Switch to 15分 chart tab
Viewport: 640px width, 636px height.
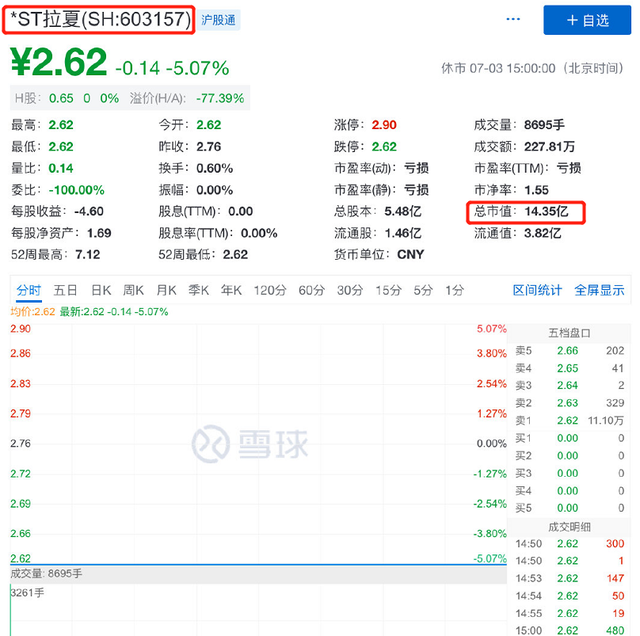[388, 290]
